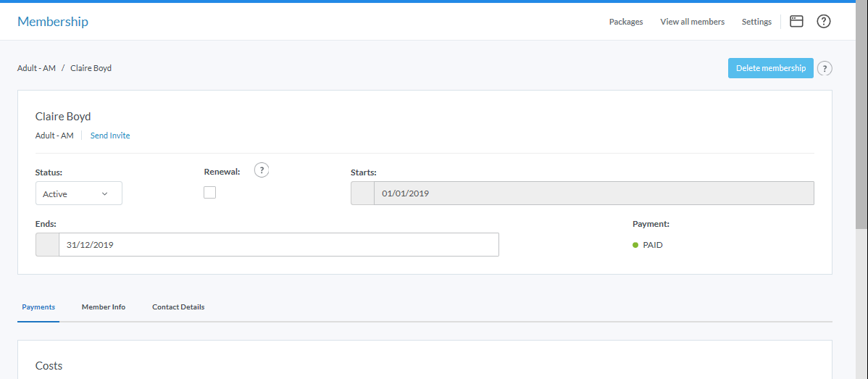This screenshot has height=379, width=868.
Task: Open the help icon in top header
Action: point(823,22)
